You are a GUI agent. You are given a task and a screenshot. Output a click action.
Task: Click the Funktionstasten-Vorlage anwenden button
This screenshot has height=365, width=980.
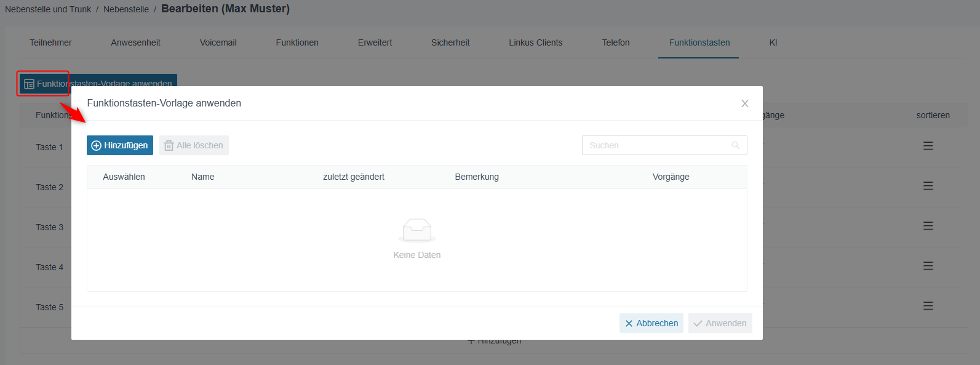(x=98, y=84)
